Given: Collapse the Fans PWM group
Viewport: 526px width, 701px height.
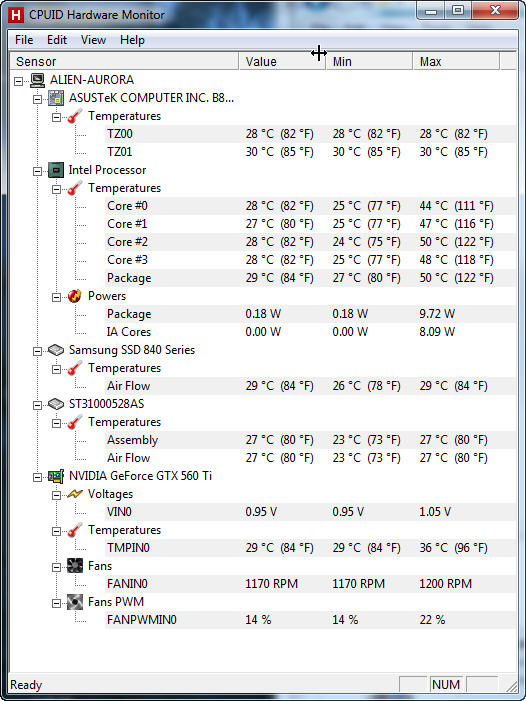Looking at the screenshot, I should 56,603.
